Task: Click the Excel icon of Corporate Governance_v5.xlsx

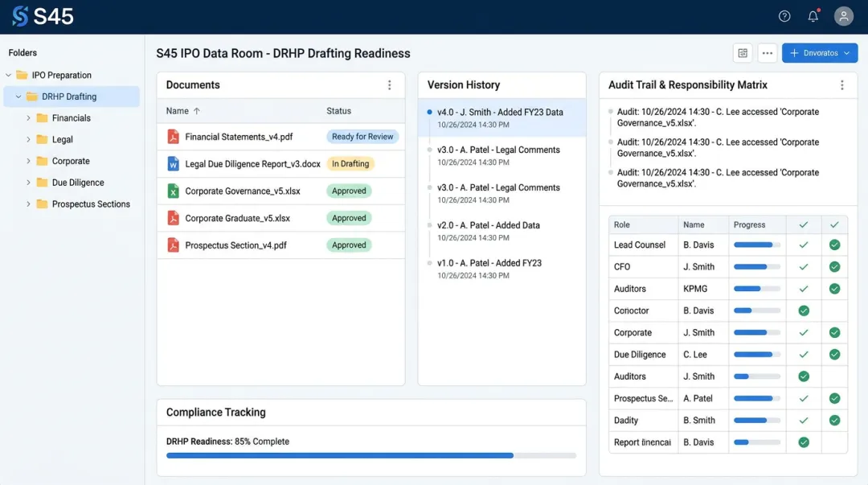Action: [174, 191]
